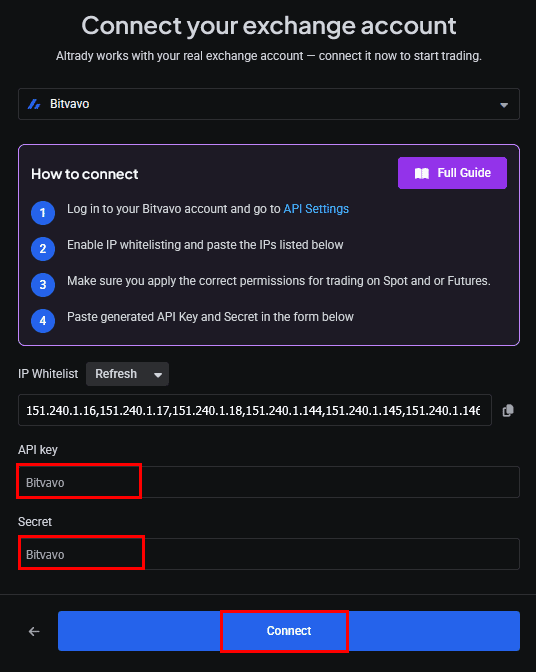
Task: Click the Connect button
Action: pos(289,631)
